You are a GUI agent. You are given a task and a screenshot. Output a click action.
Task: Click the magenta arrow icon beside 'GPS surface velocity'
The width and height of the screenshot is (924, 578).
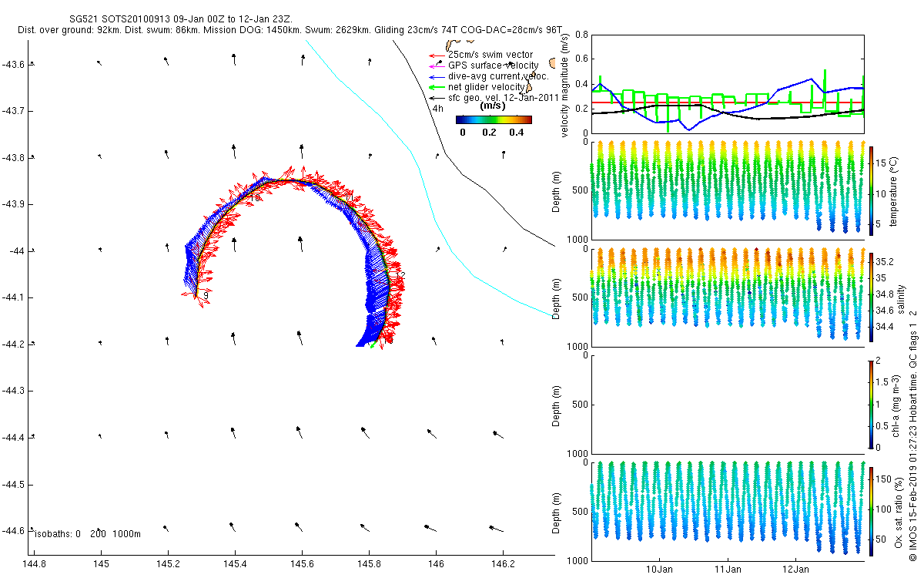(437, 66)
